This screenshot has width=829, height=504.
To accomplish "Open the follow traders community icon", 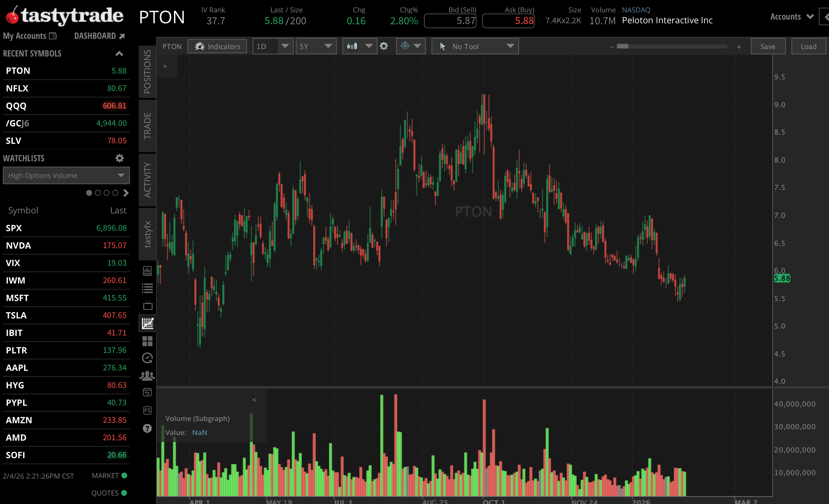I will click(147, 376).
